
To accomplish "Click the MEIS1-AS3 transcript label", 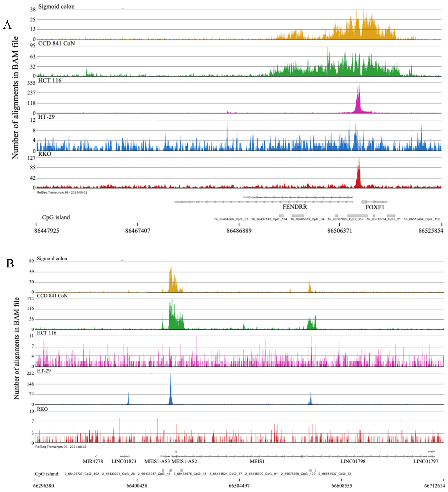I will click(157, 461).
